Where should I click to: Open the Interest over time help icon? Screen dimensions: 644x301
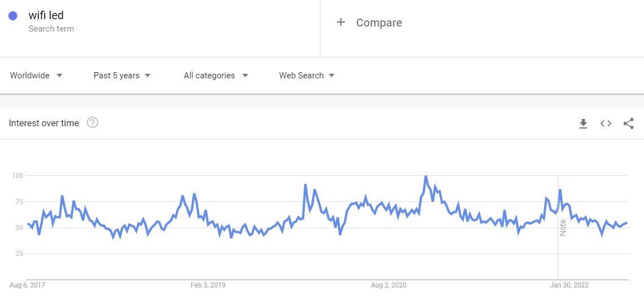93,123
